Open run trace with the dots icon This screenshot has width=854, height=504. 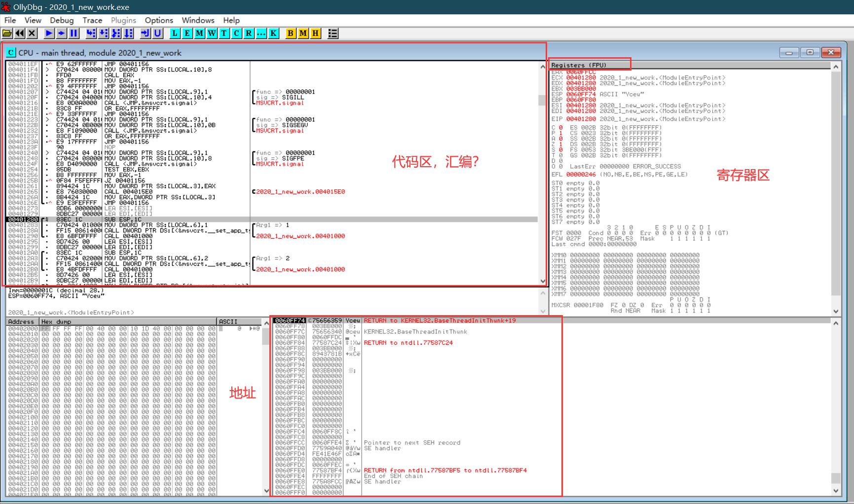coord(261,33)
